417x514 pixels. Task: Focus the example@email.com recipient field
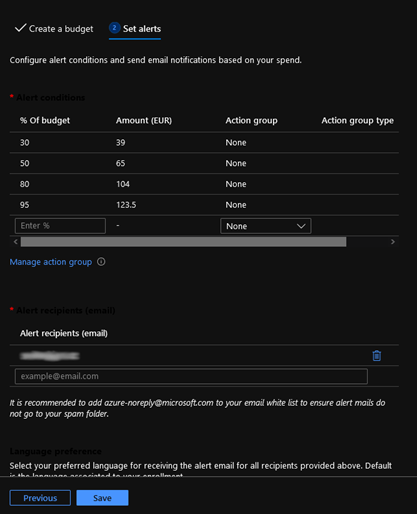click(x=191, y=376)
